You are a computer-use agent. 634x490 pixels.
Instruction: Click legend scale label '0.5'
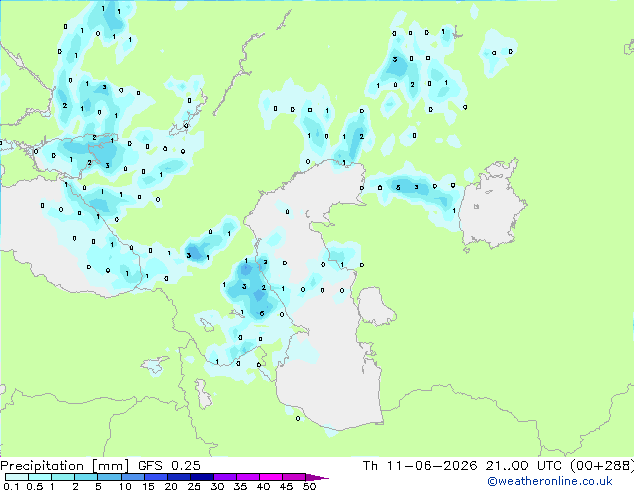(x=35, y=486)
